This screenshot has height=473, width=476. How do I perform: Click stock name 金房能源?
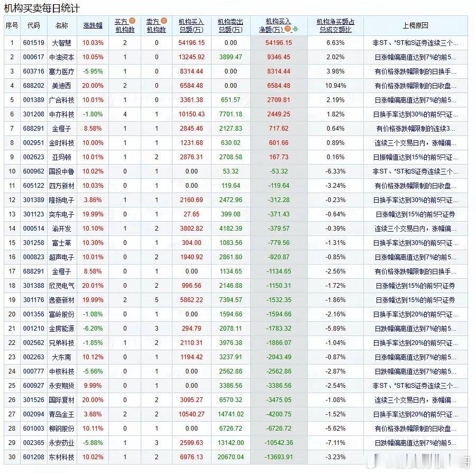62,328
